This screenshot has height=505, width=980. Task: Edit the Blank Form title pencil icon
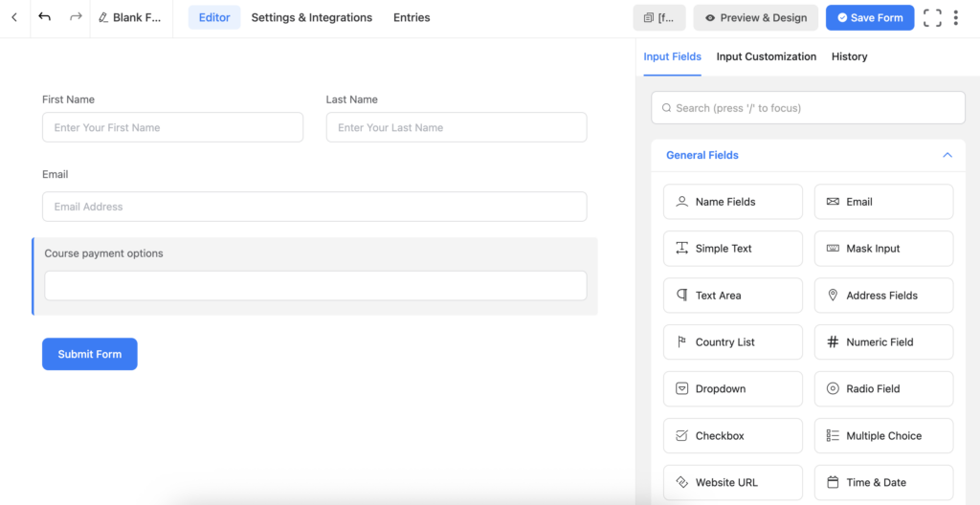point(103,18)
